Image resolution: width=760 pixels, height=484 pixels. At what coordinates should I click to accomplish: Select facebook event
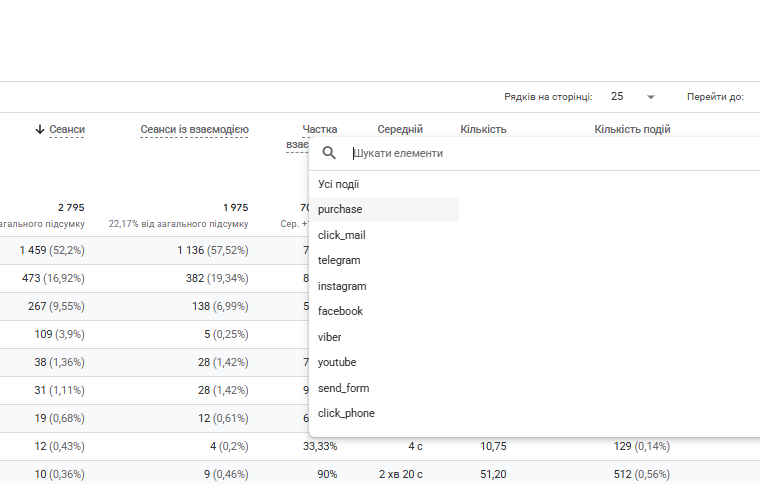point(340,311)
